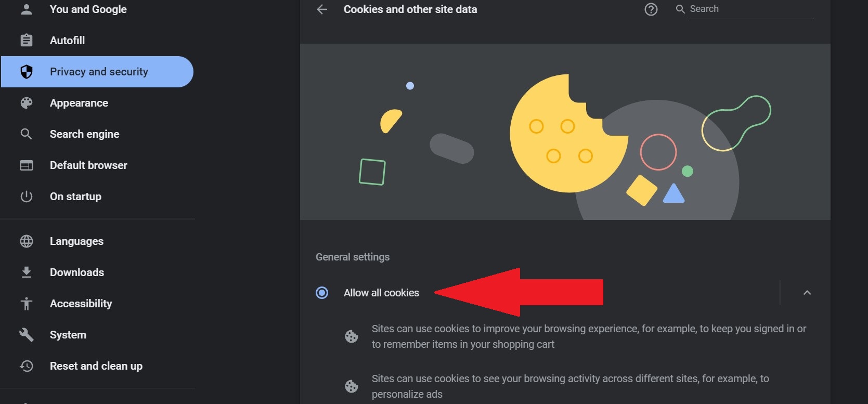868x404 pixels.
Task: Click the Downloads arrow icon
Action: [x=27, y=272]
